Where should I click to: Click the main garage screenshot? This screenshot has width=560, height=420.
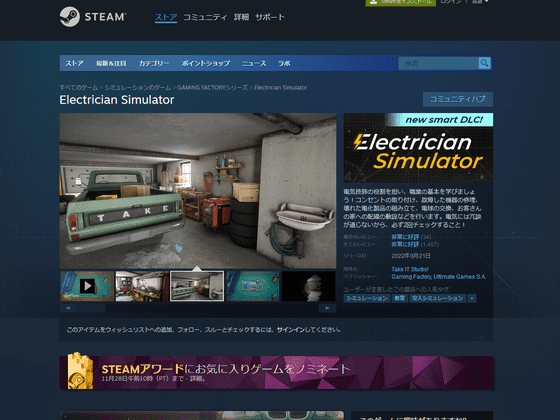click(198, 191)
